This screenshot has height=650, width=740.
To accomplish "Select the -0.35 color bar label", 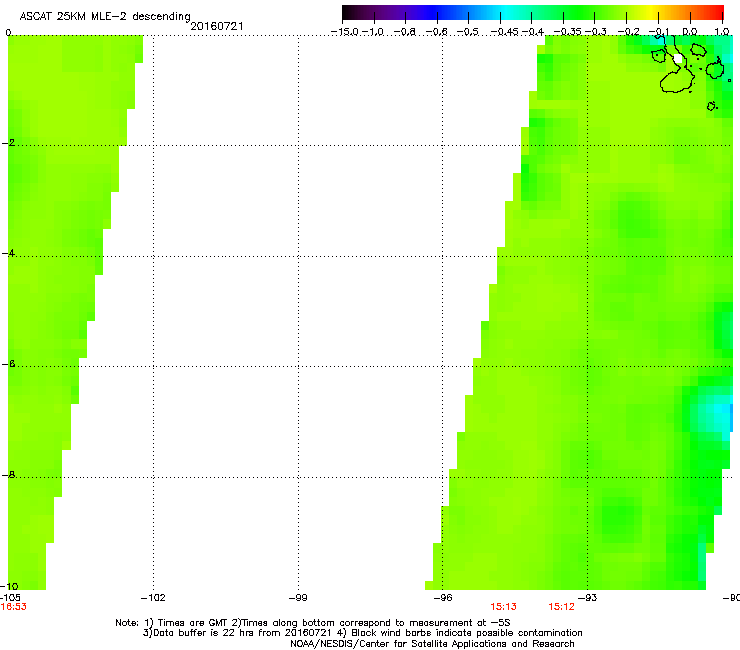I will pos(567,32).
